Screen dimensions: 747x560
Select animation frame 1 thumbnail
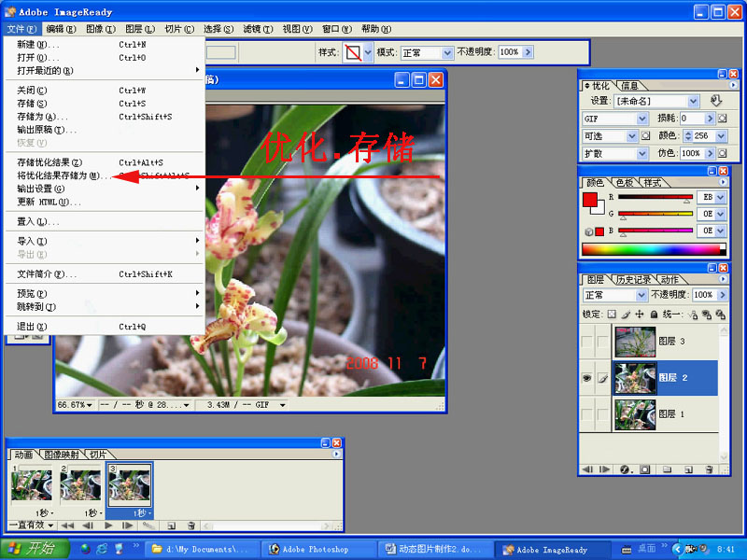coord(32,485)
